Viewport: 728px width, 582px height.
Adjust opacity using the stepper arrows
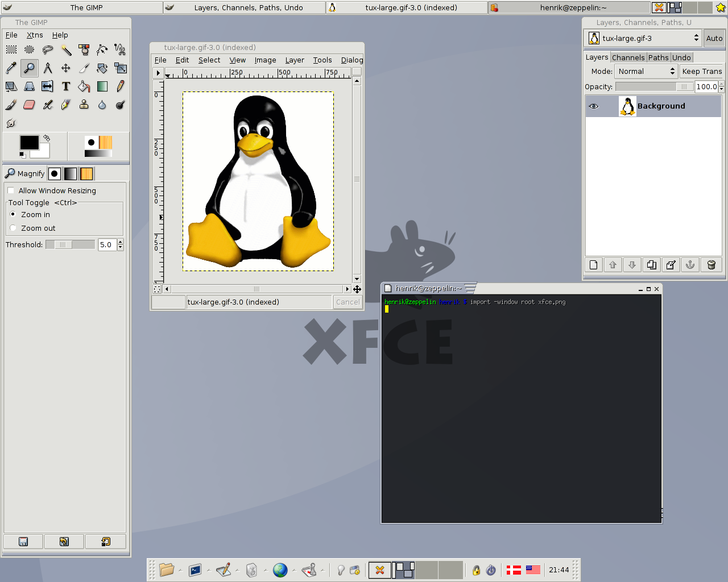pos(722,86)
